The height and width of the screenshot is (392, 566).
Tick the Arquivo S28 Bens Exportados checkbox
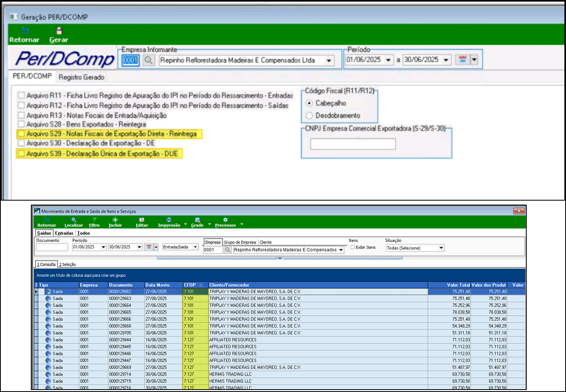pyautogui.click(x=21, y=124)
